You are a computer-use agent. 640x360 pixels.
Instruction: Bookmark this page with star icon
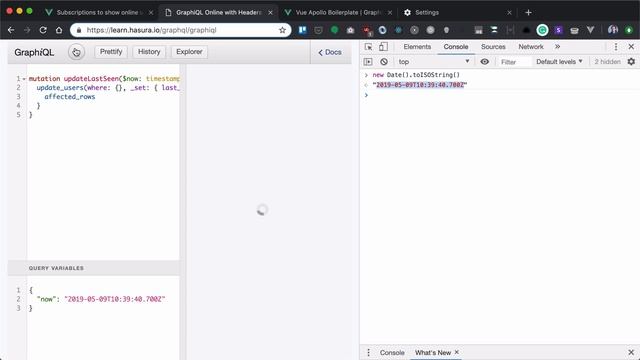282,30
